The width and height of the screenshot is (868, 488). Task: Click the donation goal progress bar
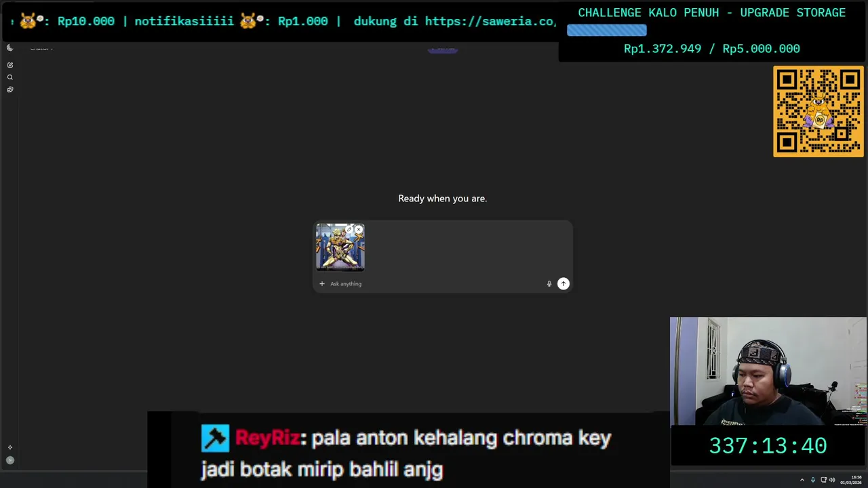[607, 30]
